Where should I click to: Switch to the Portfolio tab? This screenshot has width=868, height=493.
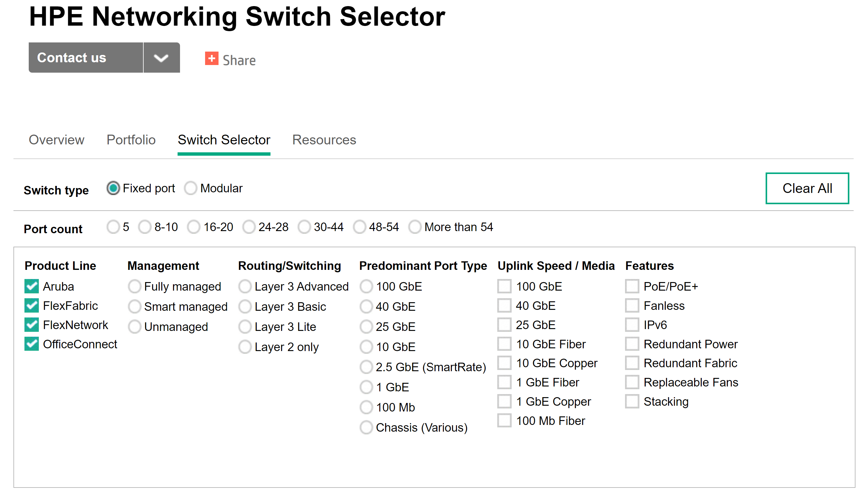(131, 140)
